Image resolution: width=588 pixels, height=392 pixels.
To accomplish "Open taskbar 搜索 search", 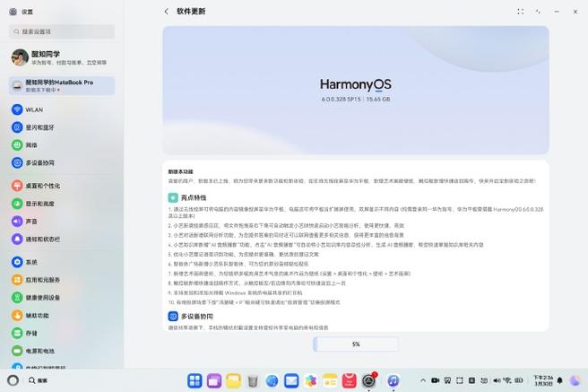I will (38, 380).
